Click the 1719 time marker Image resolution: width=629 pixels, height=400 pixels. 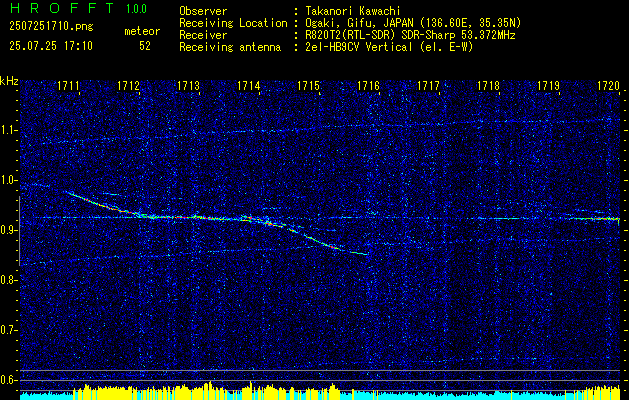click(549, 85)
